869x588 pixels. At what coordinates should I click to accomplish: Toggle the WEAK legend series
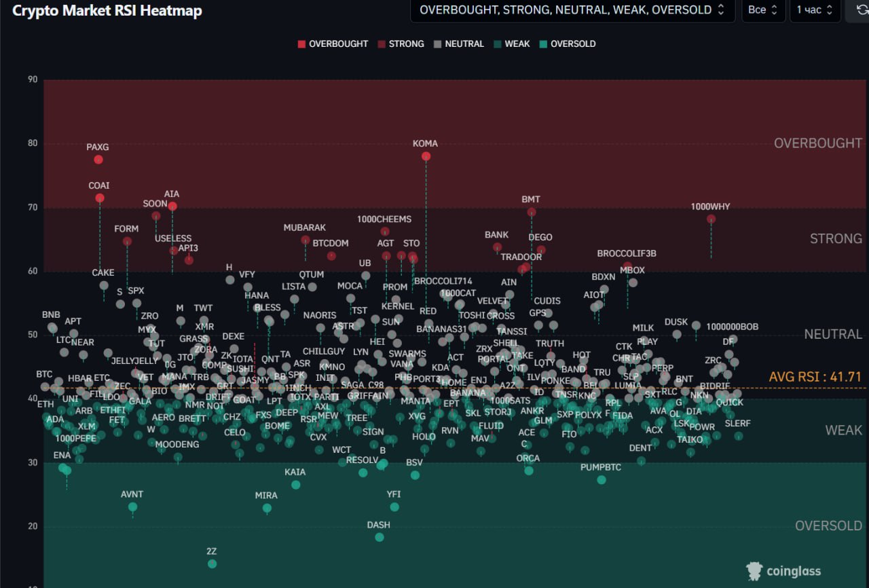tap(511, 44)
